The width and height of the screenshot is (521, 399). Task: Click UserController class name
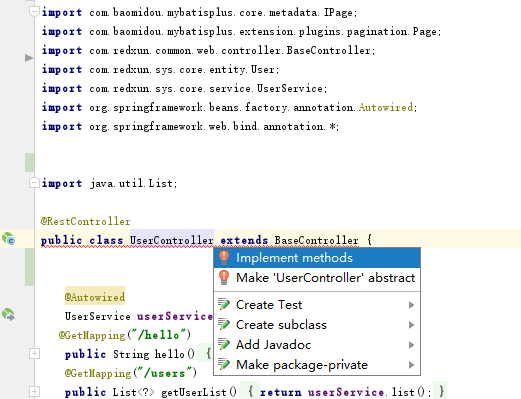click(x=172, y=240)
